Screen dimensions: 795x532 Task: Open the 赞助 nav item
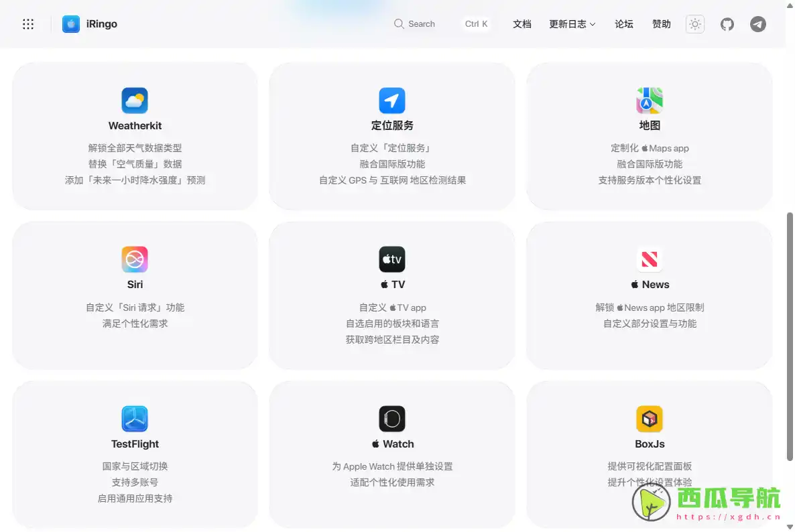click(661, 24)
